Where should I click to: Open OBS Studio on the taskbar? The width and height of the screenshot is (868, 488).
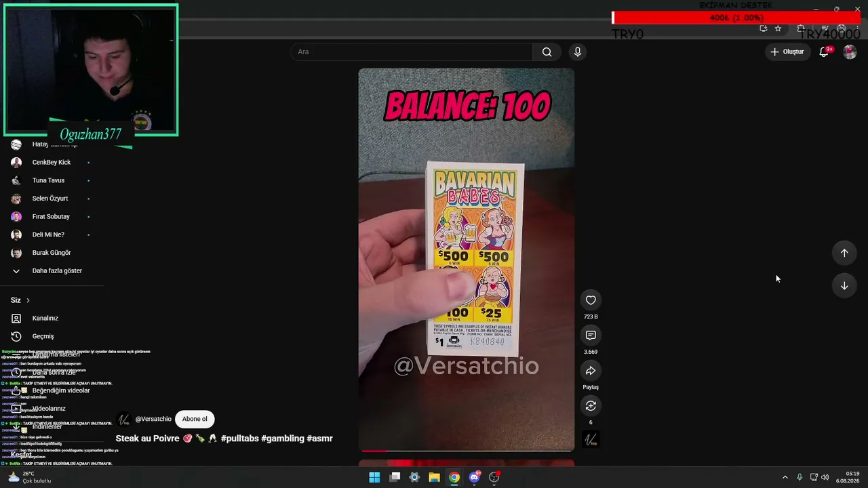tap(494, 477)
